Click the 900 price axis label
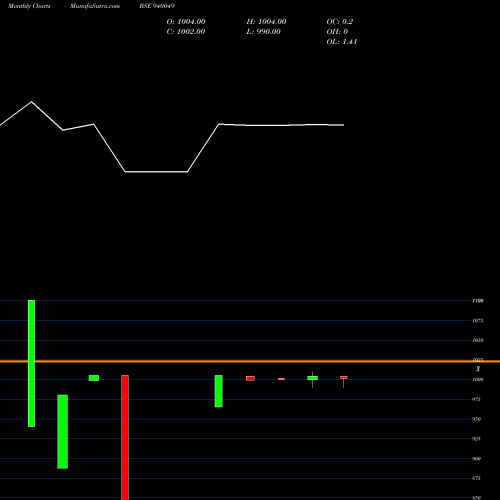 click(477, 459)
